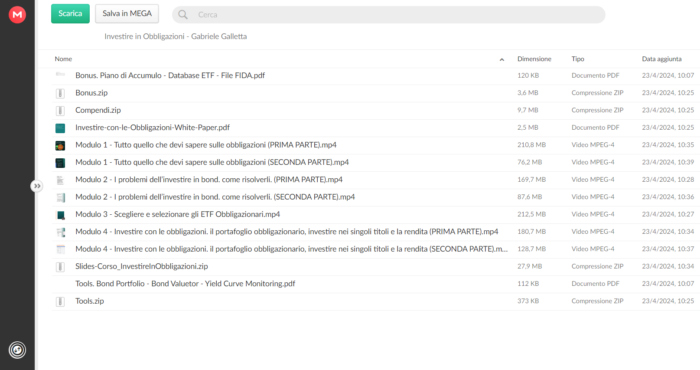Click the Slides-Corso zip file icon

[60, 266]
